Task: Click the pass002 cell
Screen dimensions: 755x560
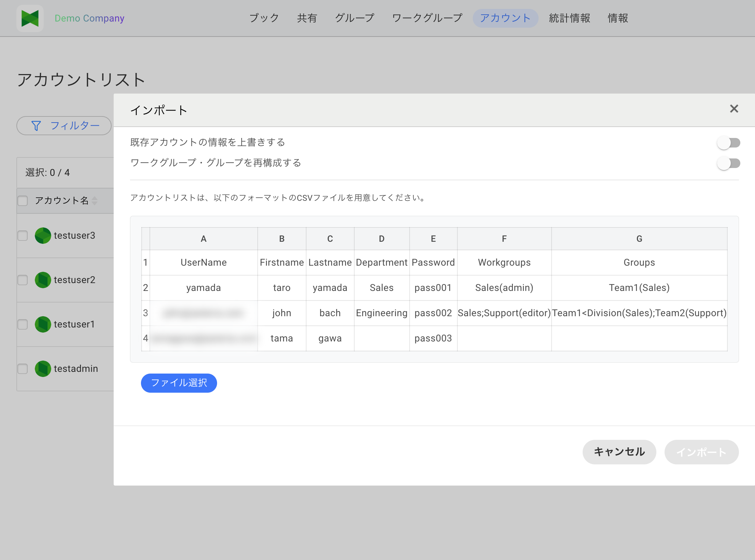Action: 433,313
